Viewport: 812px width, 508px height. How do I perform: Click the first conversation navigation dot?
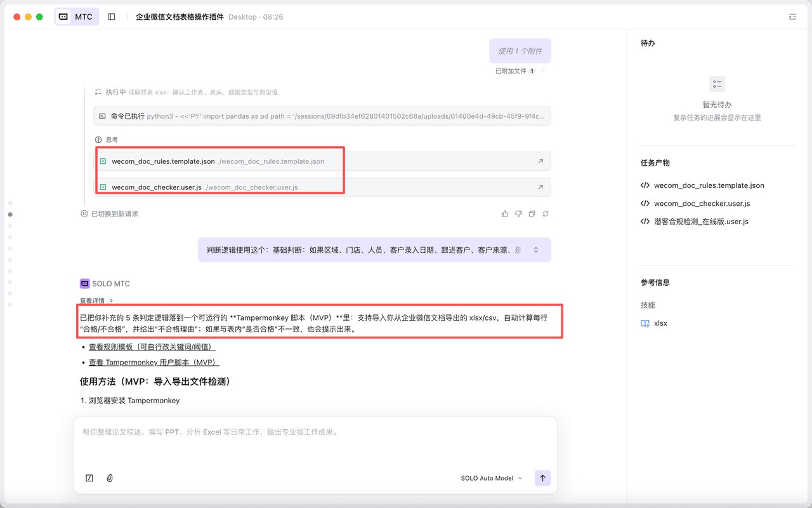click(10, 203)
